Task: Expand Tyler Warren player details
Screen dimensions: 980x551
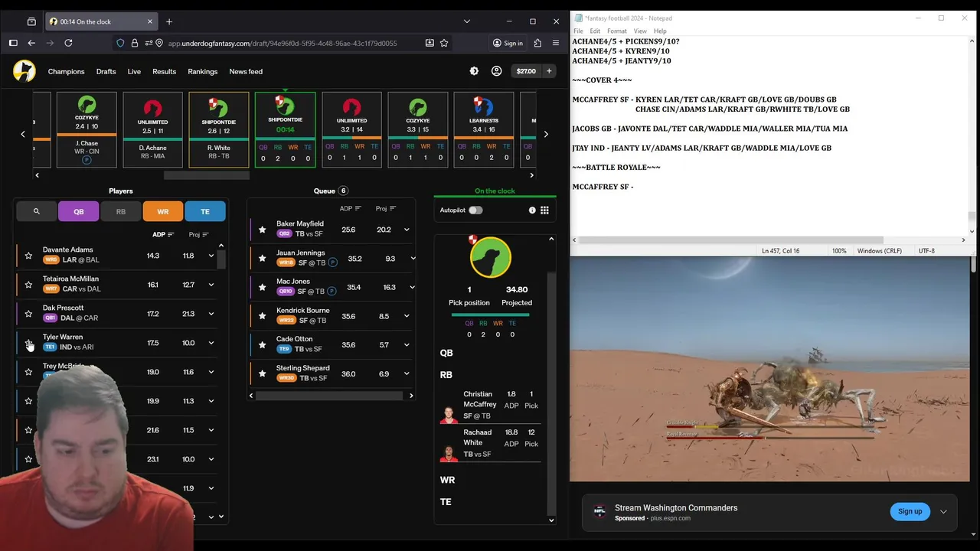Action: click(211, 343)
